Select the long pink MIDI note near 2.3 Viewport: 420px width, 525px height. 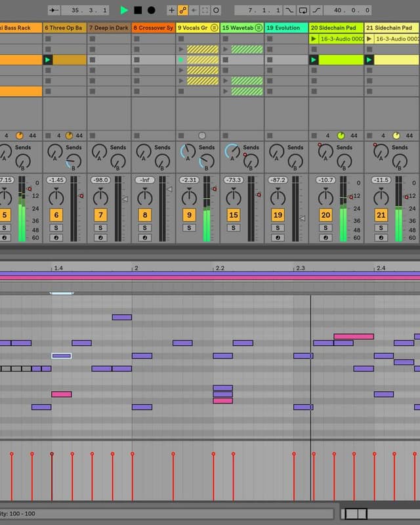(x=354, y=337)
